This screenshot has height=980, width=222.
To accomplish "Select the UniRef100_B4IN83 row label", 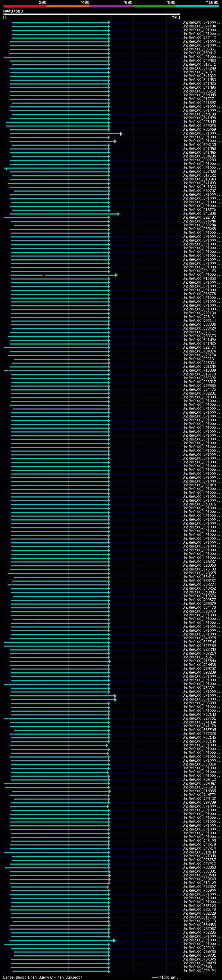I will 199,80.
